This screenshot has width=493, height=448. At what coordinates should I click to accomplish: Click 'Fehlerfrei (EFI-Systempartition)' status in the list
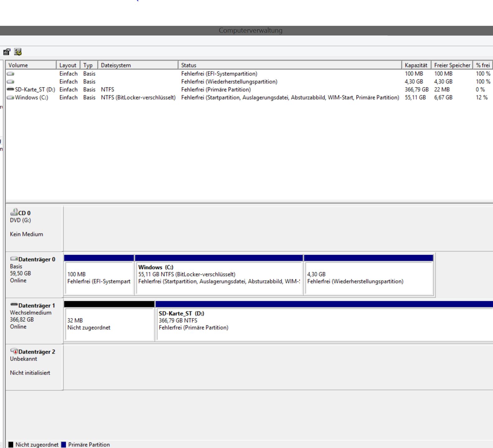[x=219, y=74]
